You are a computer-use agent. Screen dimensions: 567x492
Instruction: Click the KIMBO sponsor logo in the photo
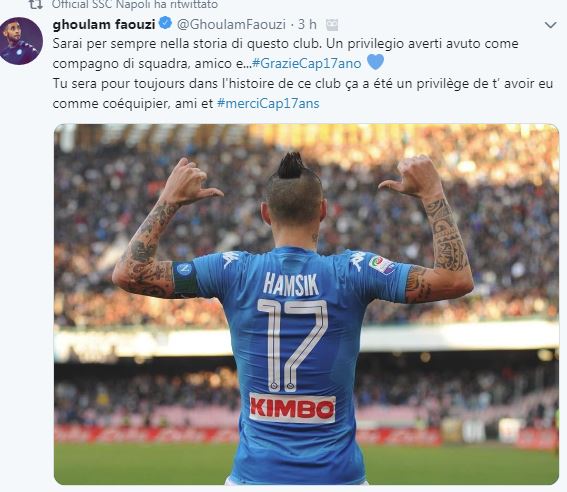pyautogui.click(x=292, y=408)
